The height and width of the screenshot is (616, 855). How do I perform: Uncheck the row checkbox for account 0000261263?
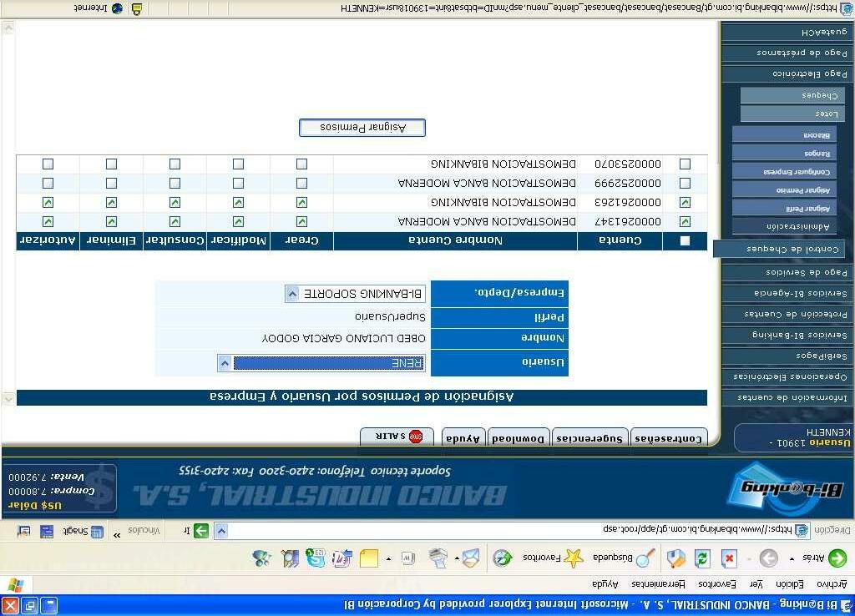pos(685,202)
